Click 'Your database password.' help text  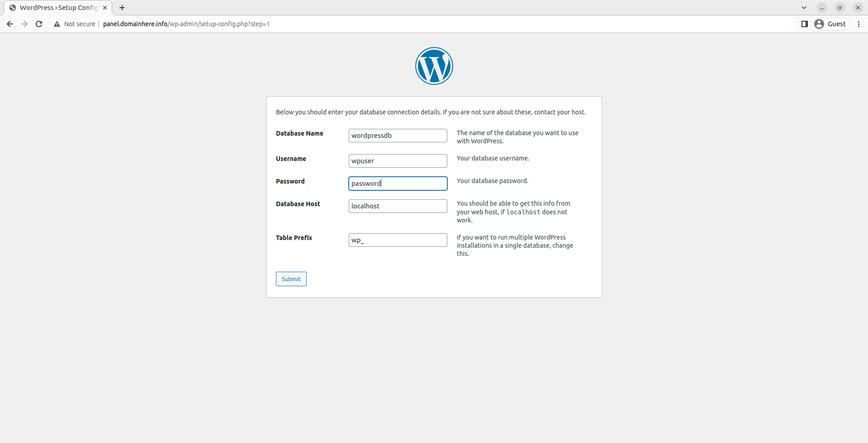tap(493, 181)
